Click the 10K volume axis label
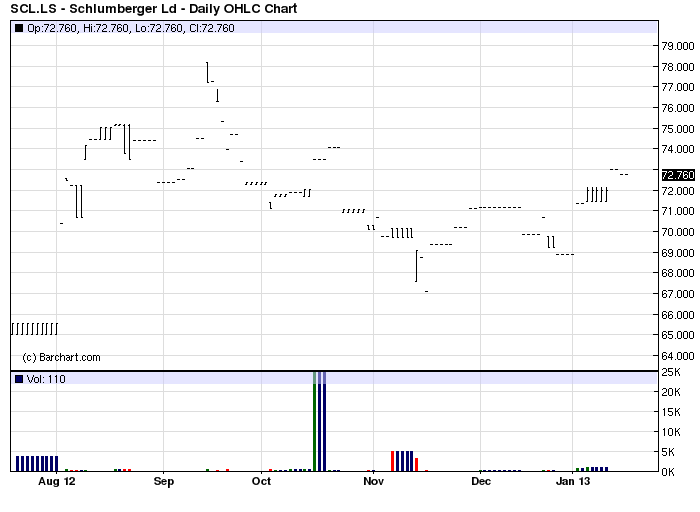This screenshot has height=512, width=700. coord(671,432)
